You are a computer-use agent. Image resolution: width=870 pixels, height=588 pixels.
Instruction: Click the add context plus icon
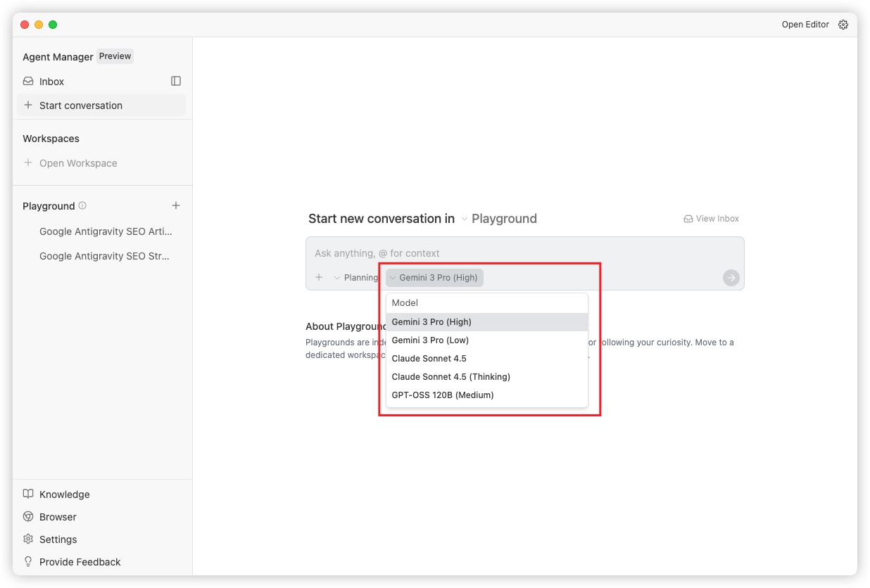[319, 277]
